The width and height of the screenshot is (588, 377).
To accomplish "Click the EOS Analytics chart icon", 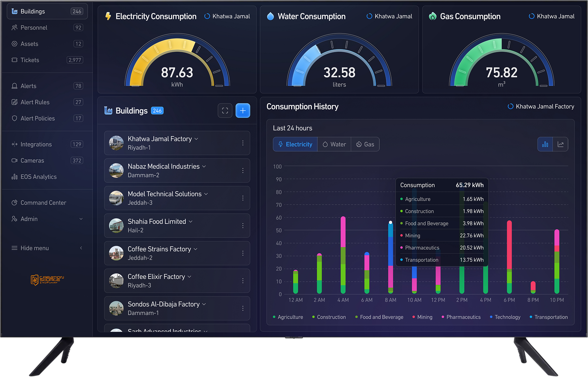I will [14, 177].
